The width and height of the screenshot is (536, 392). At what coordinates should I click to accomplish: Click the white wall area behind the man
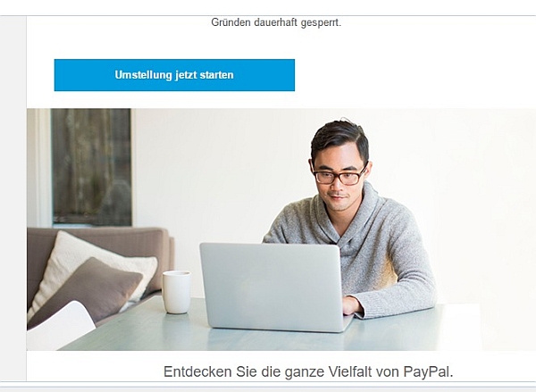[222, 171]
